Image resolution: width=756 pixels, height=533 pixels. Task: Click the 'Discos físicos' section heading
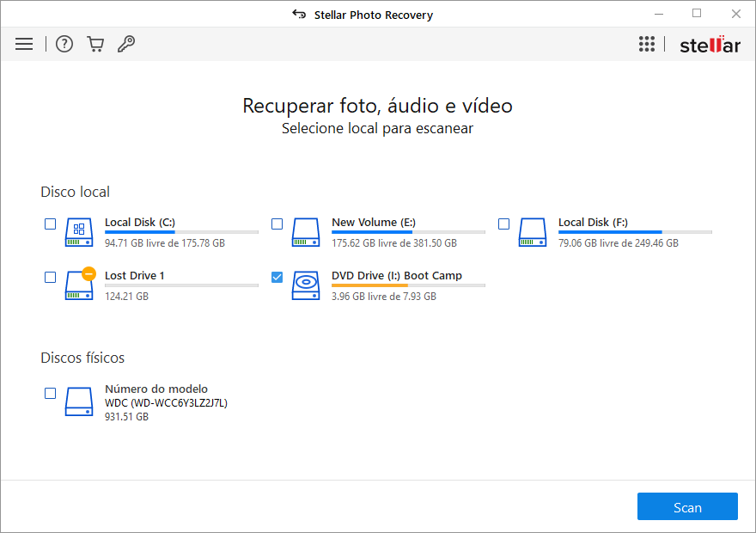pyautogui.click(x=82, y=358)
